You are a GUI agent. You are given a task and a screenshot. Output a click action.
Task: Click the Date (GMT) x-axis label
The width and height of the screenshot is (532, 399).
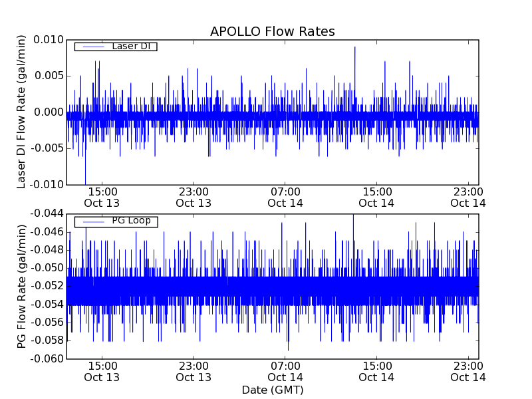click(x=272, y=390)
